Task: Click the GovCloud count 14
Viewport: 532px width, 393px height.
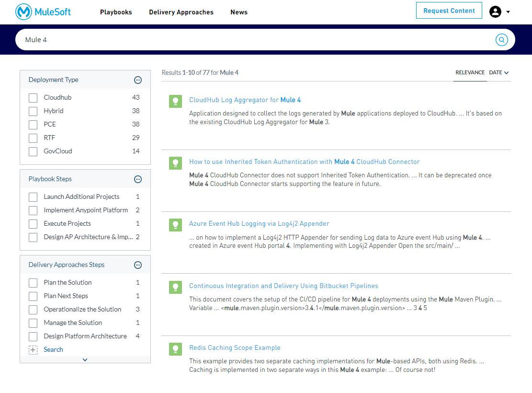Action: click(136, 151)
